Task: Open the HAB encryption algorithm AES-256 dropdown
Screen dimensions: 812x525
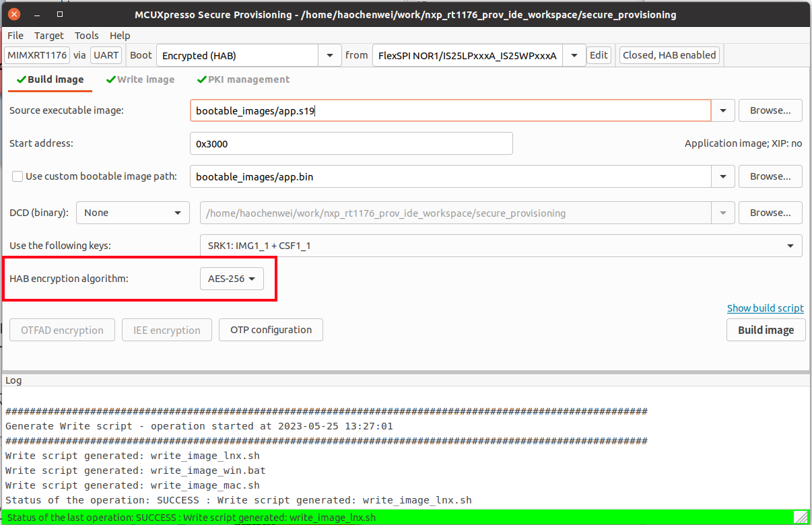Action: (x=231, y=278)
